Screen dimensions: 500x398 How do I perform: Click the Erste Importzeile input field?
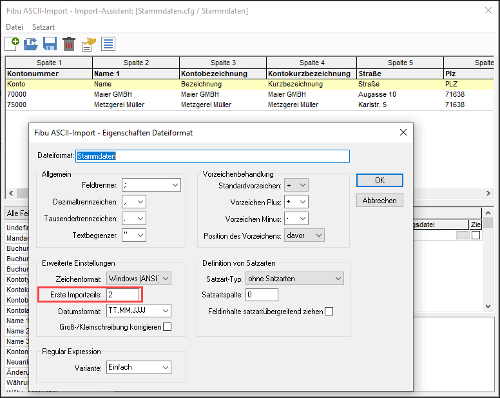pyautogui.click(x=122, y=294)
